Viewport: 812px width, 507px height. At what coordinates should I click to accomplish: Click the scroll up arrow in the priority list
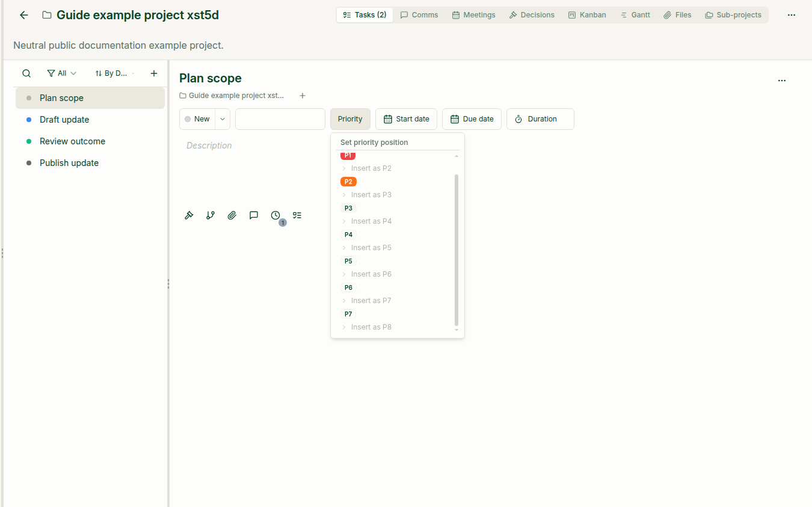click(457, 156)
